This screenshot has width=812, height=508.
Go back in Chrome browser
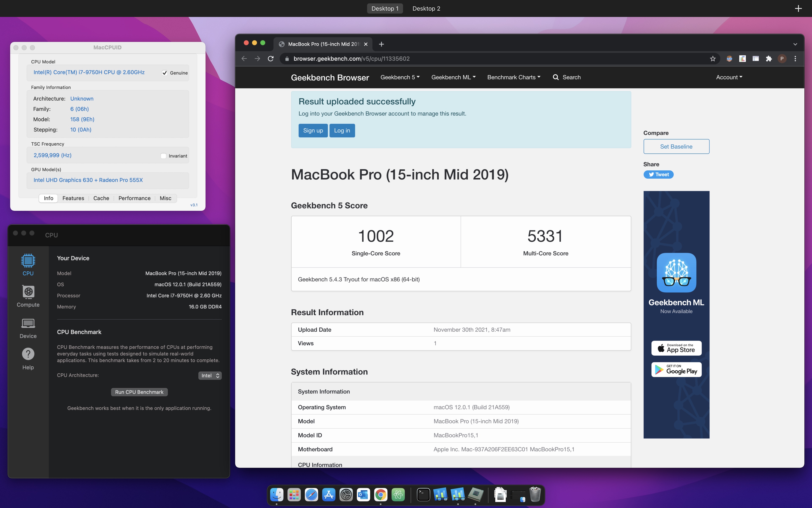[244, 58]
